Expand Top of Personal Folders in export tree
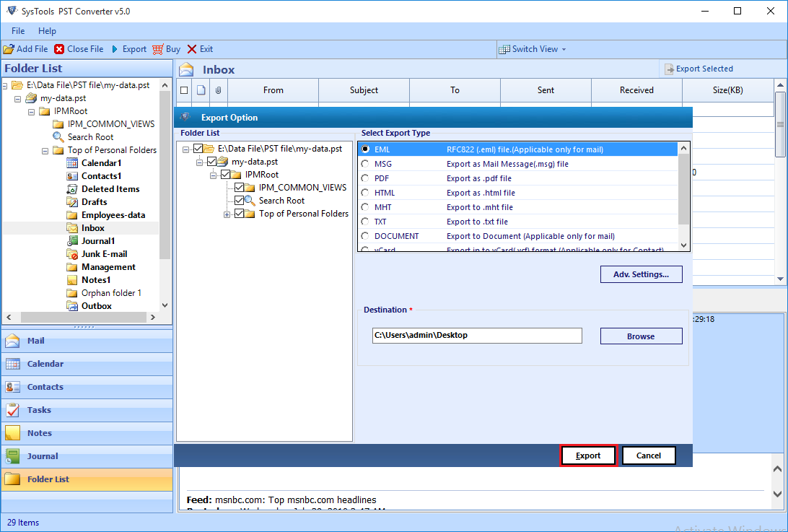This screenshot has width=788, height=532. (x=227, y=214)
